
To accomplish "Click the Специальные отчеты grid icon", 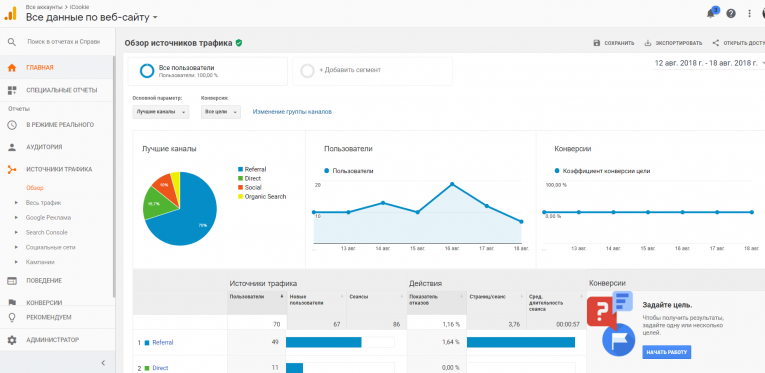I will (12, 90).
